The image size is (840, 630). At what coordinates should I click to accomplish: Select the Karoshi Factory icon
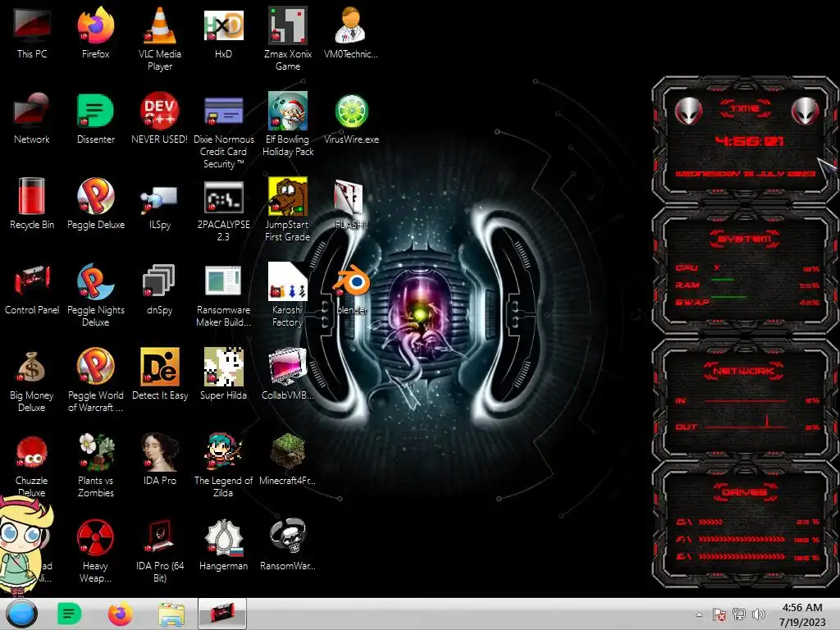point(288,294)
